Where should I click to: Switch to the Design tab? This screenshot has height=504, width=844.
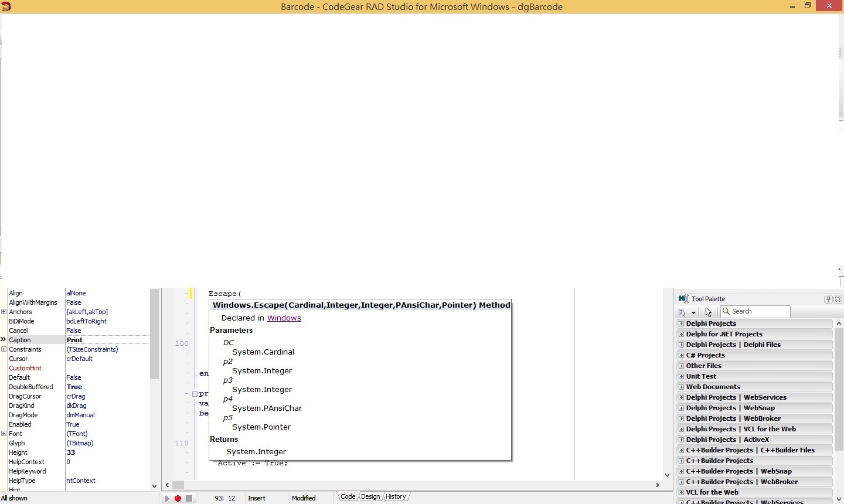pyautogui.click(x=371, y=496)
